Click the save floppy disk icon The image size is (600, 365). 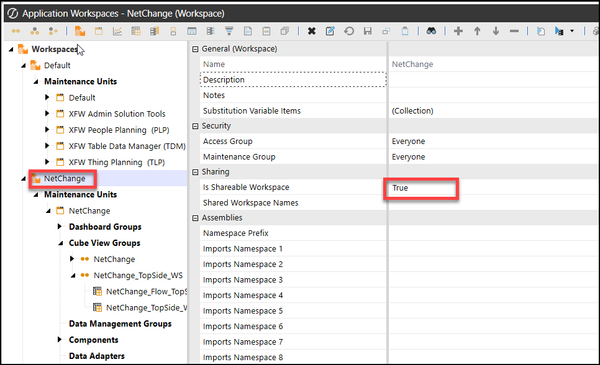[368, 31]
